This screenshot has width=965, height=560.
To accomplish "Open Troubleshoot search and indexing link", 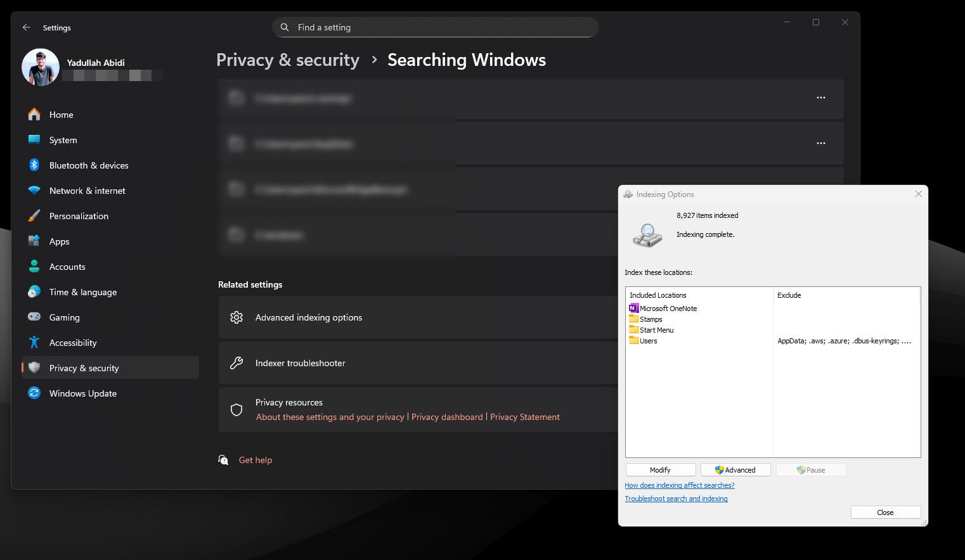I will point(676,499).
